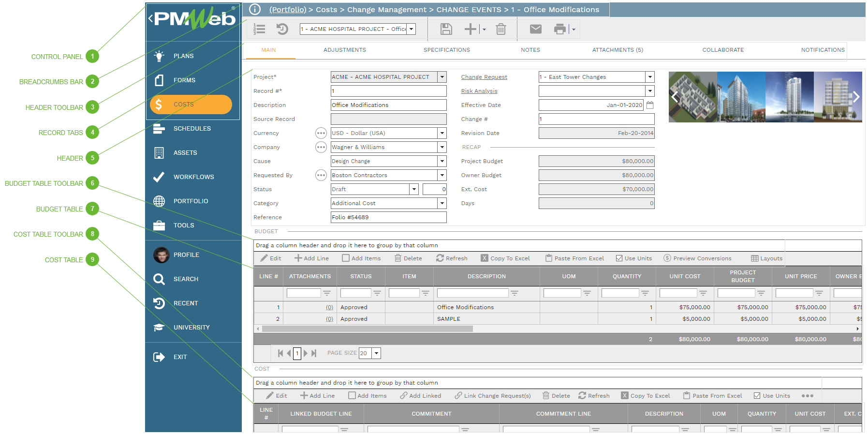
Task: Click the Reference input field
Action: 388,217
